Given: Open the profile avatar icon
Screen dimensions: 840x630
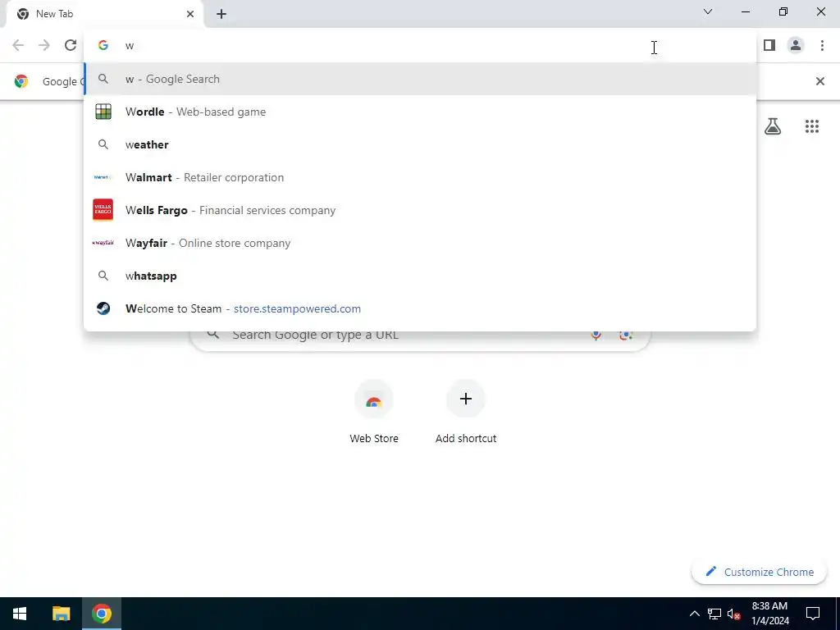Looking at the screenshot, I should [x=796, y=46].
